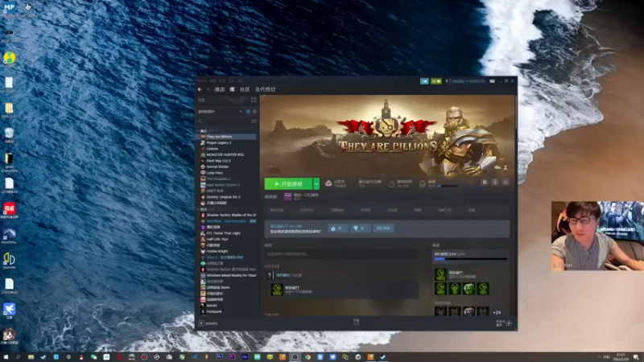644x362 pixels.
Task: Click the activity post input field
Action: point(341,254)
